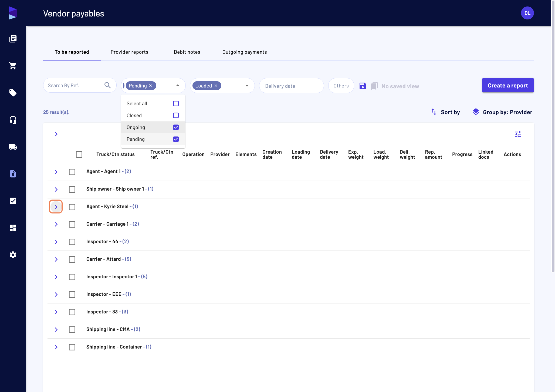Open the column settings sliders icon
The height and width of the screenshot is (392, 555).
point(518,134)
